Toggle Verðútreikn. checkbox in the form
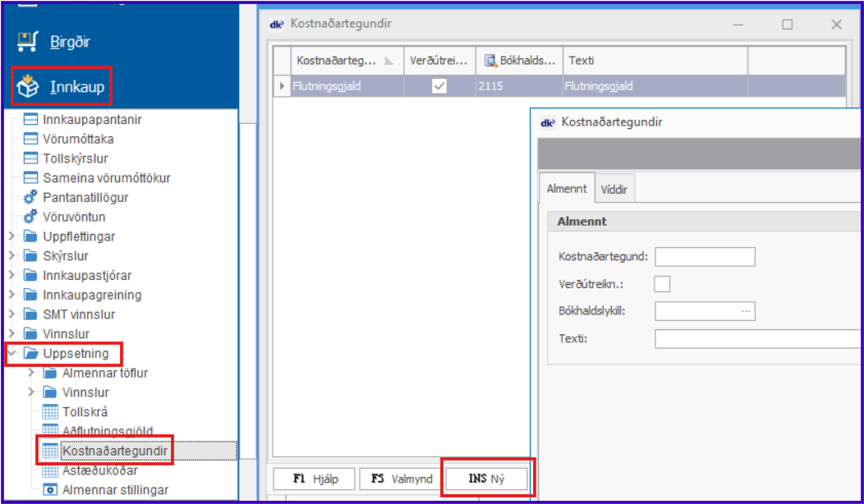This screenshot has height=504, width=864. (662, 284)
